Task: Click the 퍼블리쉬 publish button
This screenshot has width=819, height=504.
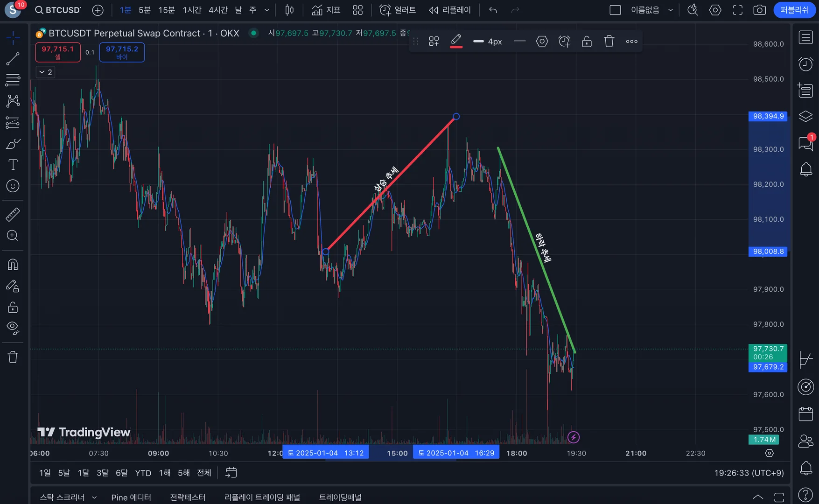Action: 794,10
